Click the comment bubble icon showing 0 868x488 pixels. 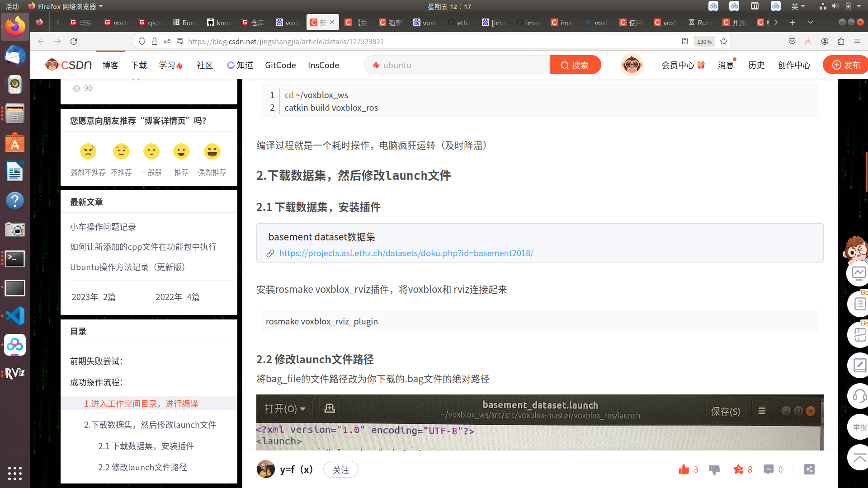click(x=769, y=469)
